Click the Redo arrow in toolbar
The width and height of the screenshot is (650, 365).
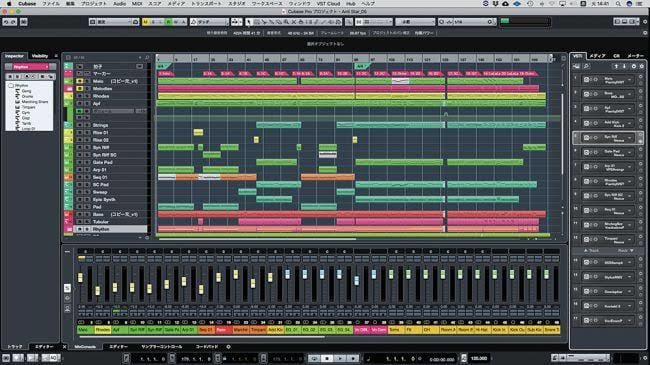pos(13,22)
